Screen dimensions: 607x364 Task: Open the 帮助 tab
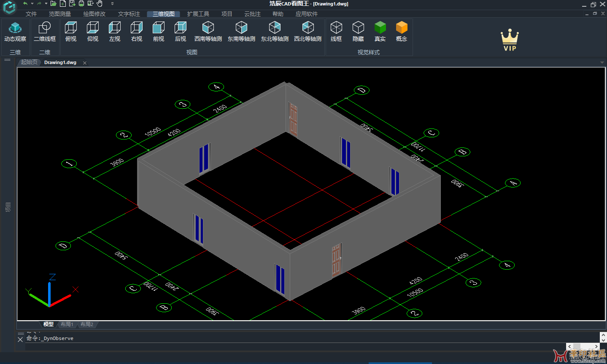pos(278,14)
